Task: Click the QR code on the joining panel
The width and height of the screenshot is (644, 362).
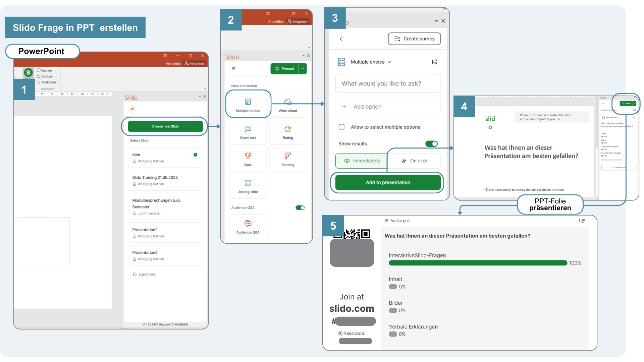Action: click(x=352, y=234)
